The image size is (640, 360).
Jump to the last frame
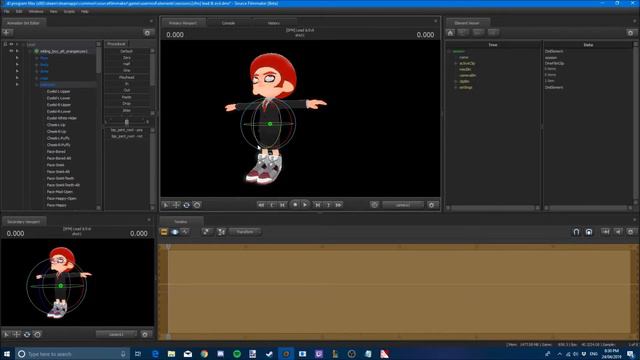pos(338,205)
